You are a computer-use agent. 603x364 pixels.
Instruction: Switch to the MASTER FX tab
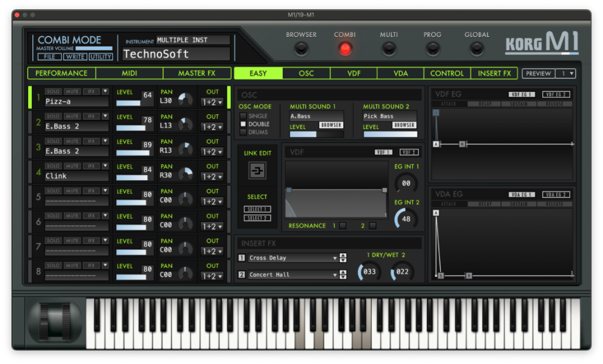pos(196,74)
